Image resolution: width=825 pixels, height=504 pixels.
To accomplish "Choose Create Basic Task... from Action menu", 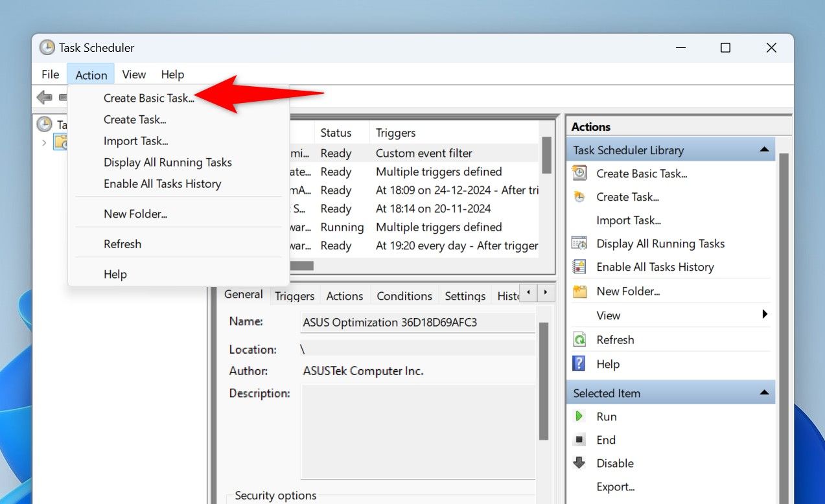I will point(149,98).
